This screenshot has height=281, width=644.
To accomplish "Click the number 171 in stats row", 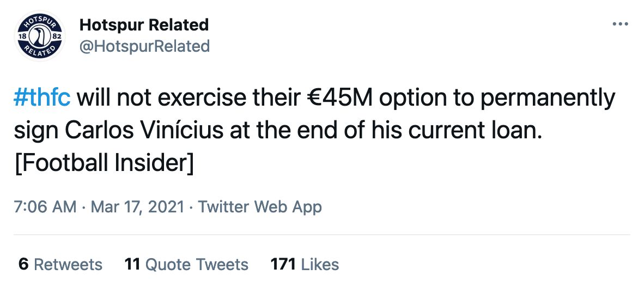I will [x=283, y=265].
